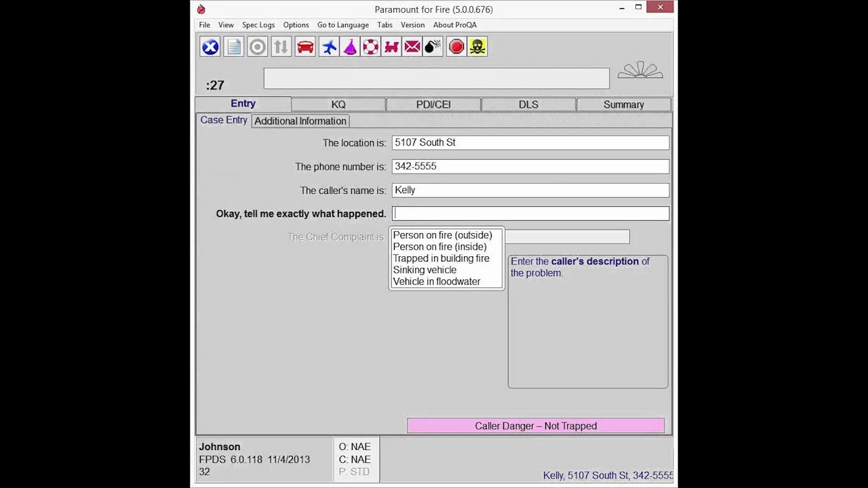Select the blue airplane aircraft icon
This screenshot has width=868, height=488.
[x=329, y=47]
